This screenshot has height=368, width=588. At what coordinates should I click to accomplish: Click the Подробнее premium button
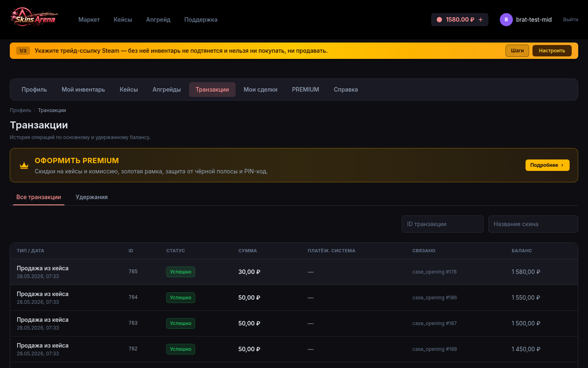(x=547, y=165)
